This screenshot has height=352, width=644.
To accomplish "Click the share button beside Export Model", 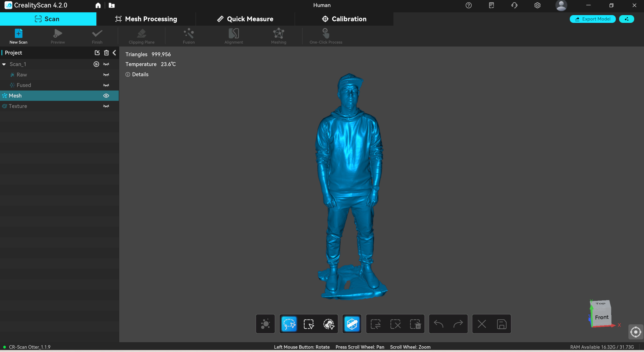I will [626, 19].
